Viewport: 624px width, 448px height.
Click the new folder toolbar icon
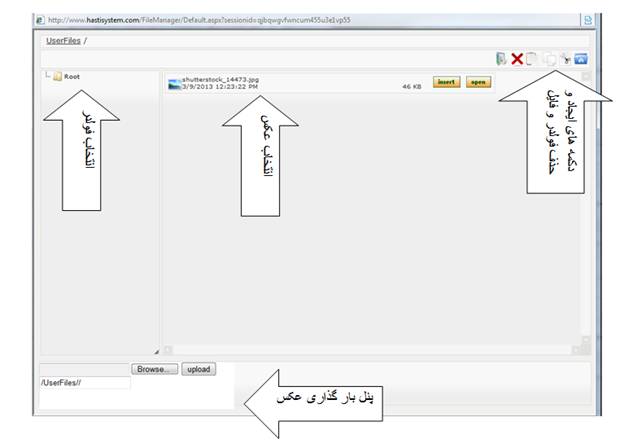pyautogui.click(x=502, y=60)
